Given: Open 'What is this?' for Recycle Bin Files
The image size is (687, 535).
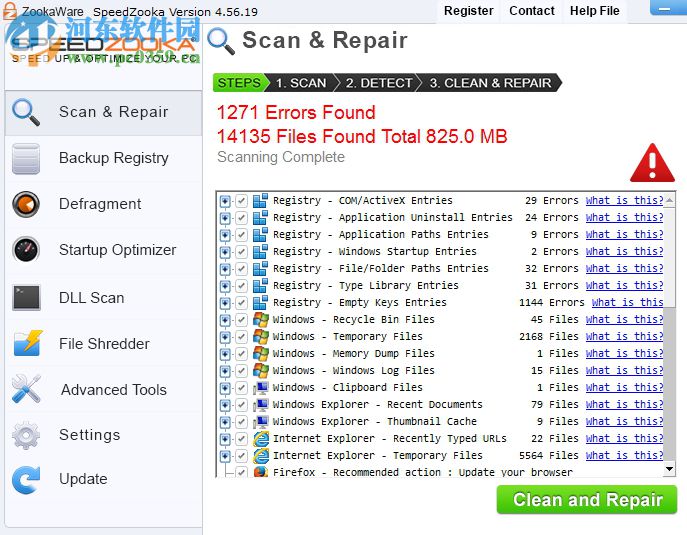Looking at the screenshot, I should click(624, 319).
